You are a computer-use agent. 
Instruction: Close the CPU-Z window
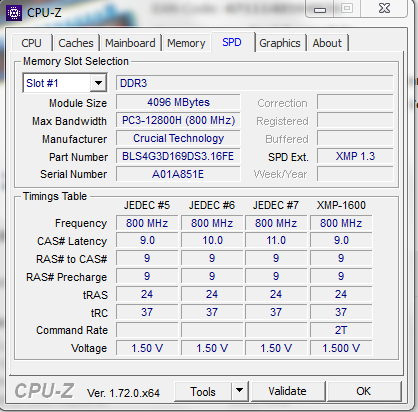pyautogui.click(x=384, y=8)
